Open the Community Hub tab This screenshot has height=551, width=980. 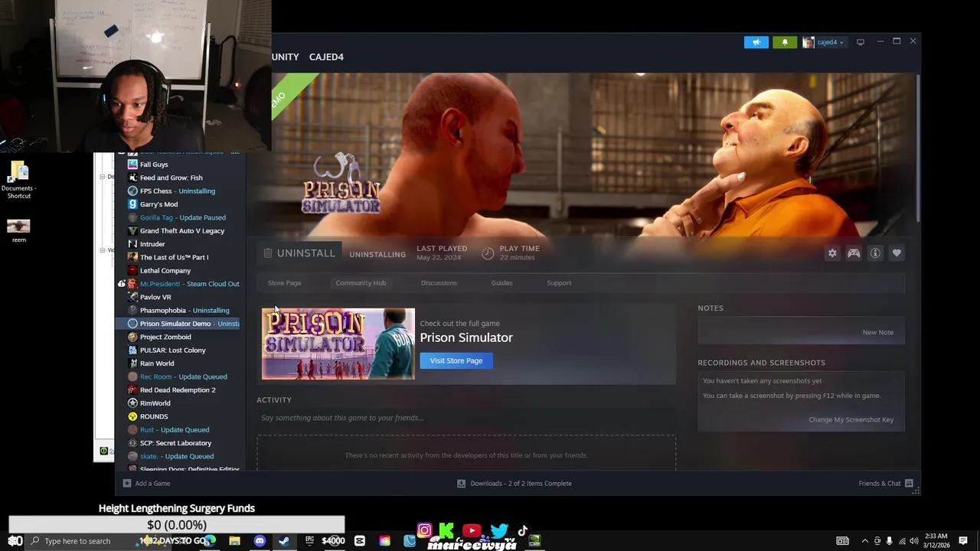[x=361, y=283]
